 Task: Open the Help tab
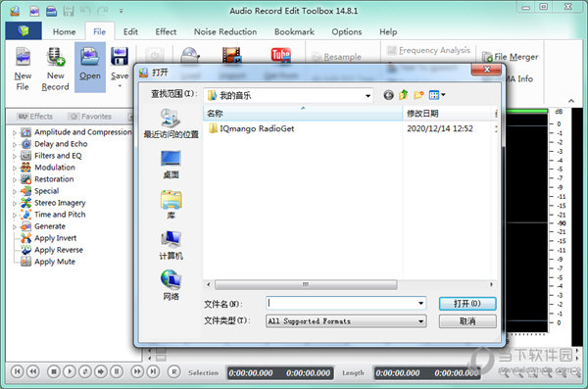click(x=388, y=32)
